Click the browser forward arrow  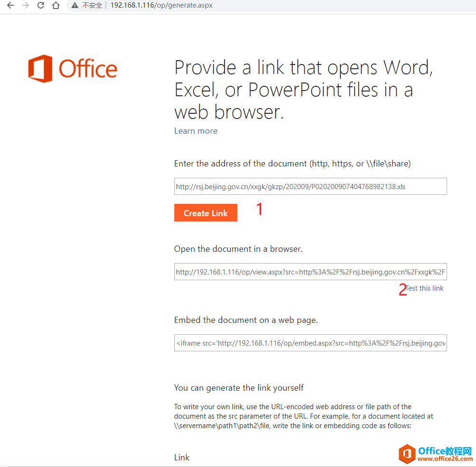[x=25, y=6]
